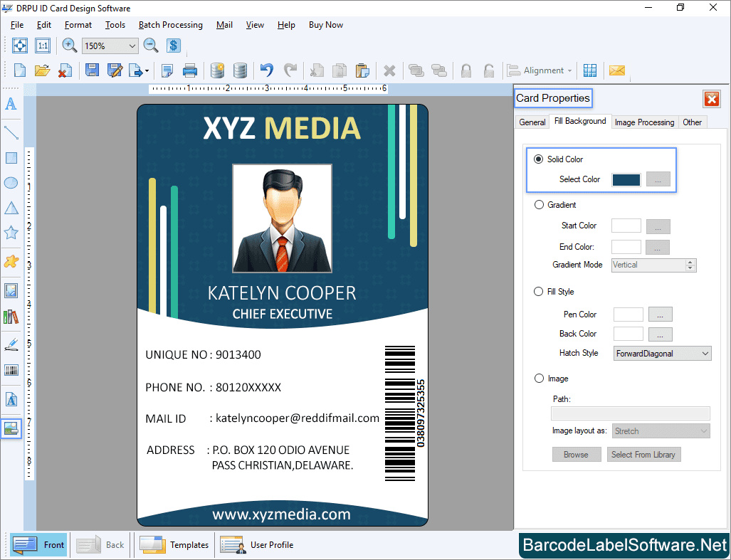The height and width of the screenshot is (560, 731).
Task: Click the Save disk icon
Action: point(92,70)
